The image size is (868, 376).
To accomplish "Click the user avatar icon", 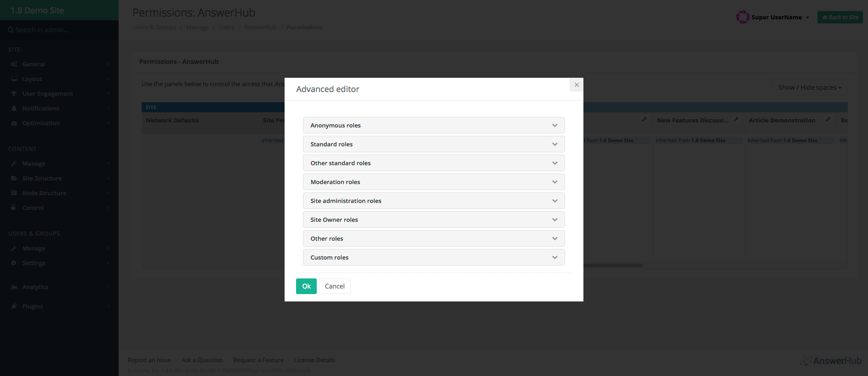I will [x=742, y=17].
